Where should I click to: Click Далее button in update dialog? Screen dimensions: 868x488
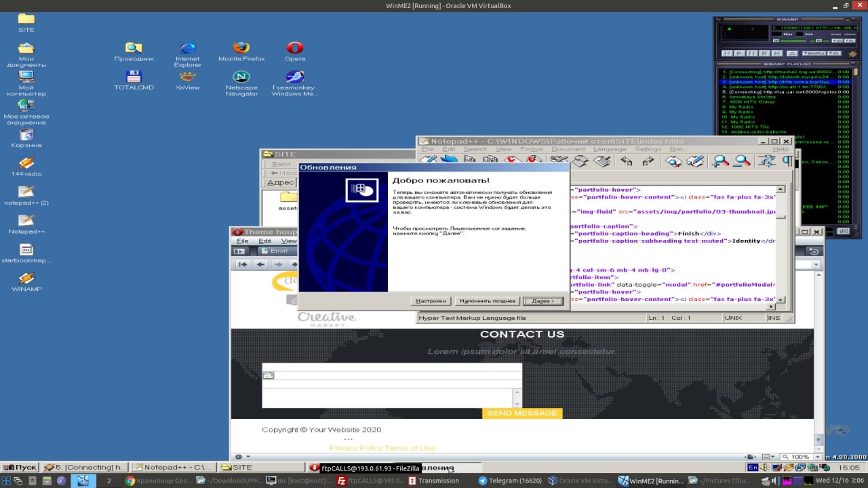pyautogui.click(x=543, y=301)
